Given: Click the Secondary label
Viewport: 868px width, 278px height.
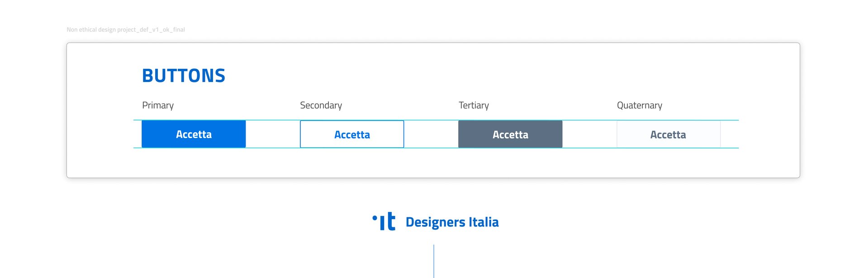Looking at the screenshot, I should pyautogui.click(x=321, y=105).
